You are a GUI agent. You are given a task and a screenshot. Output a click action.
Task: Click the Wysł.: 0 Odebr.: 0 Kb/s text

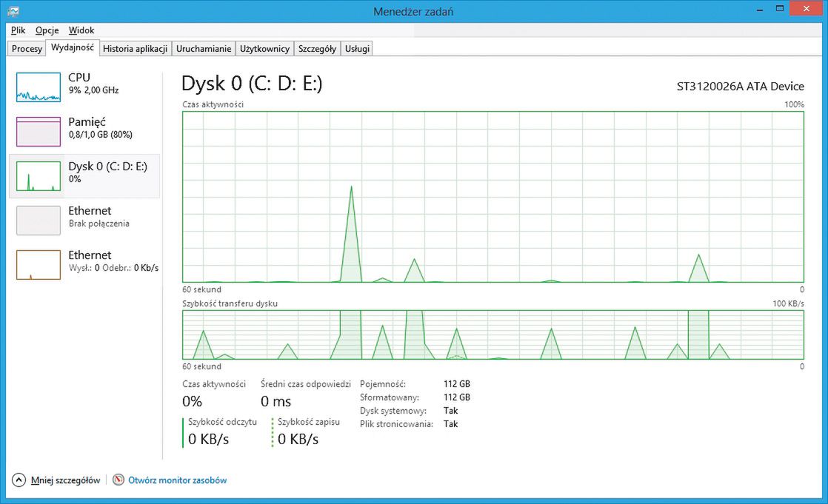(113, 268)
